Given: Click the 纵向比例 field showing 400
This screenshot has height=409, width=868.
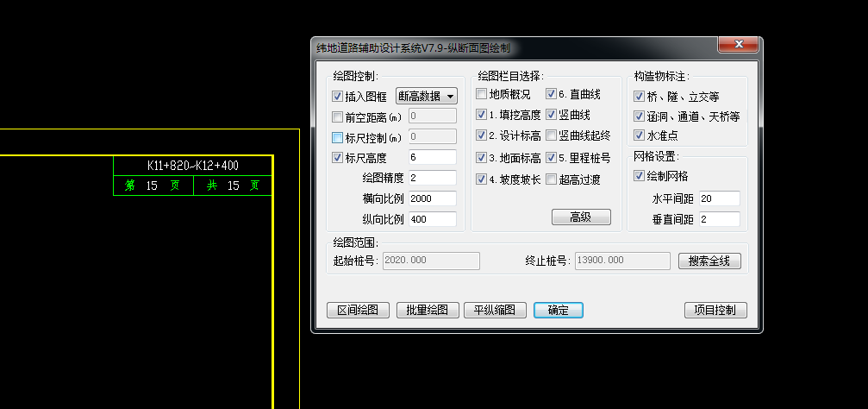Looking at the screenshot, I should [433, 219].
